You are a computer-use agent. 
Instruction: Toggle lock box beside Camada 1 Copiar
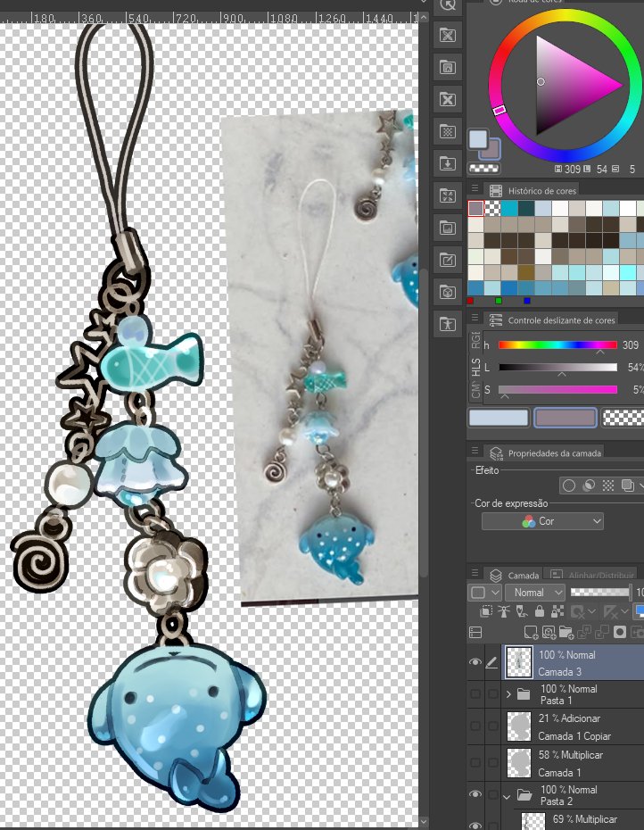[x=492, y=726]
